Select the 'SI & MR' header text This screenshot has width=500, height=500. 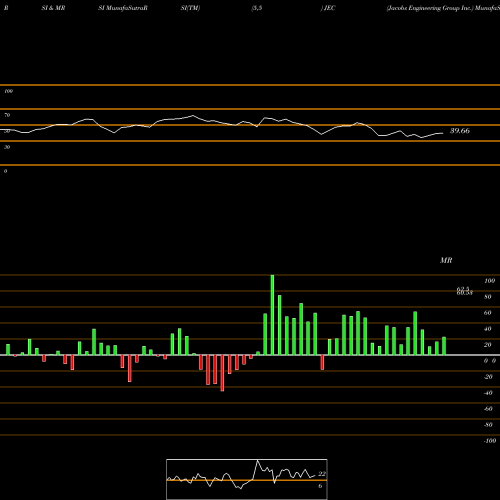click(x=53, y=8)
